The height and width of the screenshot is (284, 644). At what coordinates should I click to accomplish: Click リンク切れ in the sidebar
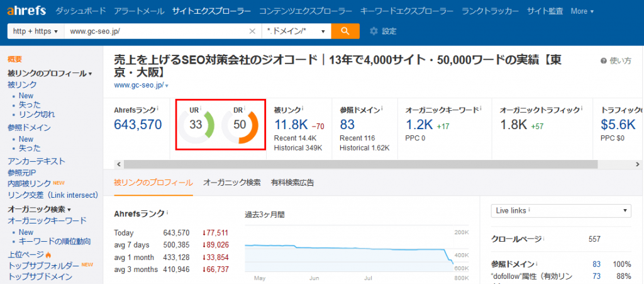[x=36, y=114]
